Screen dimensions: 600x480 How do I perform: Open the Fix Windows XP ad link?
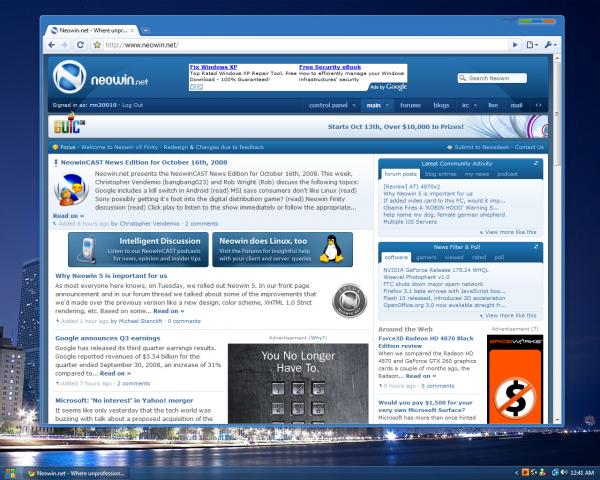coord(213,67)
